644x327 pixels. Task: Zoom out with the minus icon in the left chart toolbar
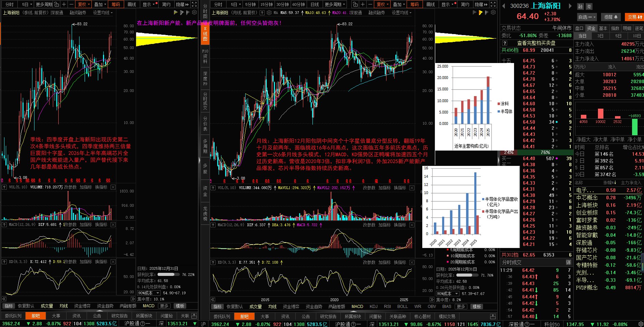(71, 4)
